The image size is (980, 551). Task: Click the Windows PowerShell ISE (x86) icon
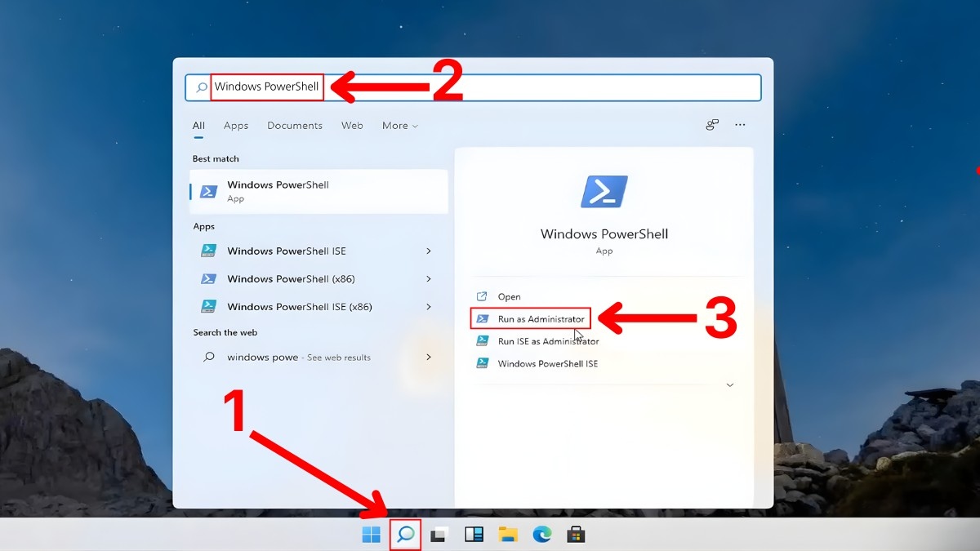coord(209,306)
